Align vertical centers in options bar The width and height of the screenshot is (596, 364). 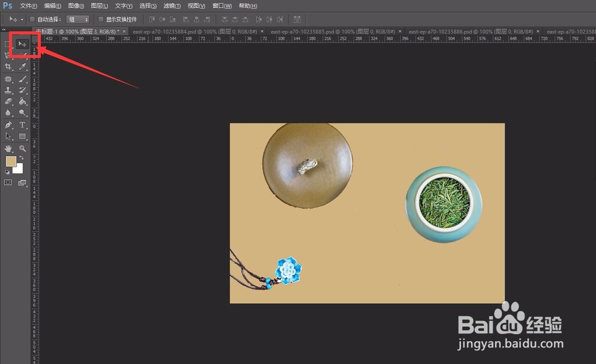162,20
